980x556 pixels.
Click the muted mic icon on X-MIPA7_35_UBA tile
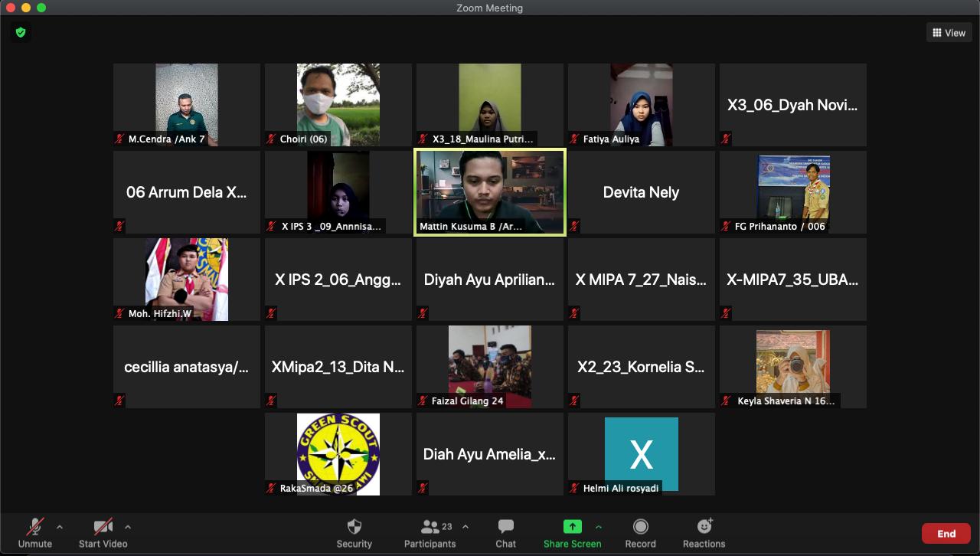[726, 313]
